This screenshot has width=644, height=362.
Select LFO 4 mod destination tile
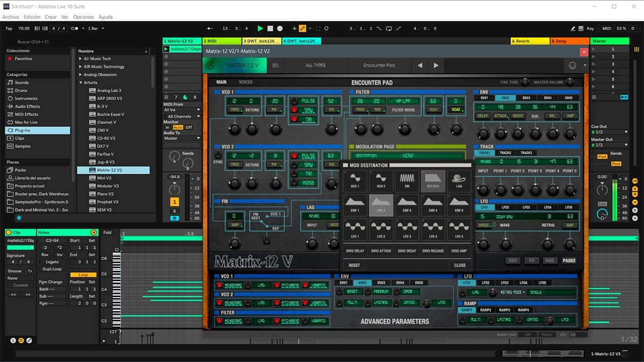pos(433,229)
